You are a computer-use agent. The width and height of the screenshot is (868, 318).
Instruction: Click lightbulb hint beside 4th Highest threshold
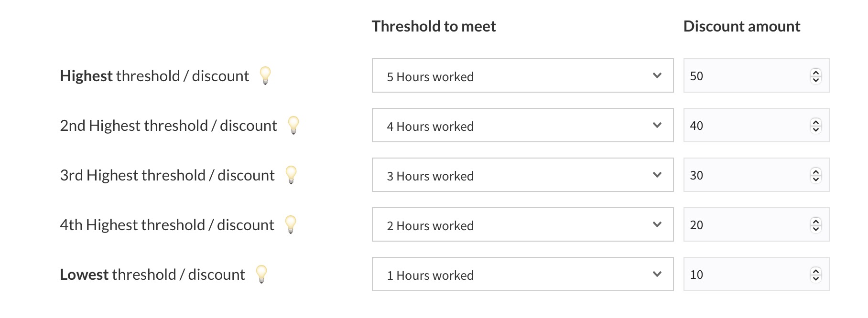[291, 224]
